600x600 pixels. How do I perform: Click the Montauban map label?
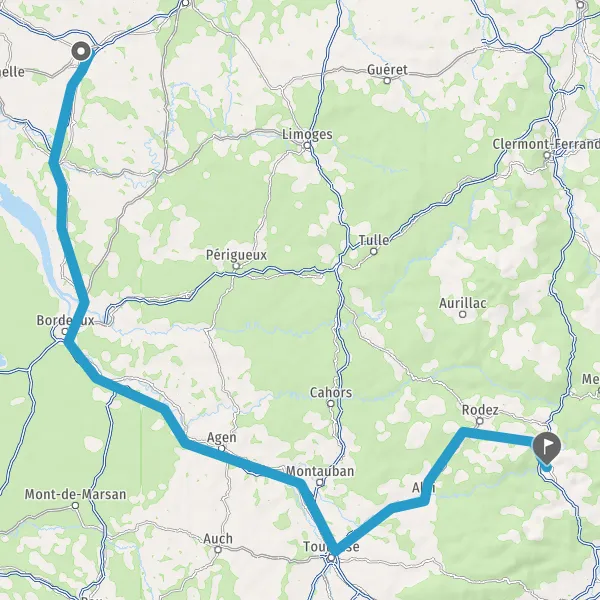(x=320, y=471)
